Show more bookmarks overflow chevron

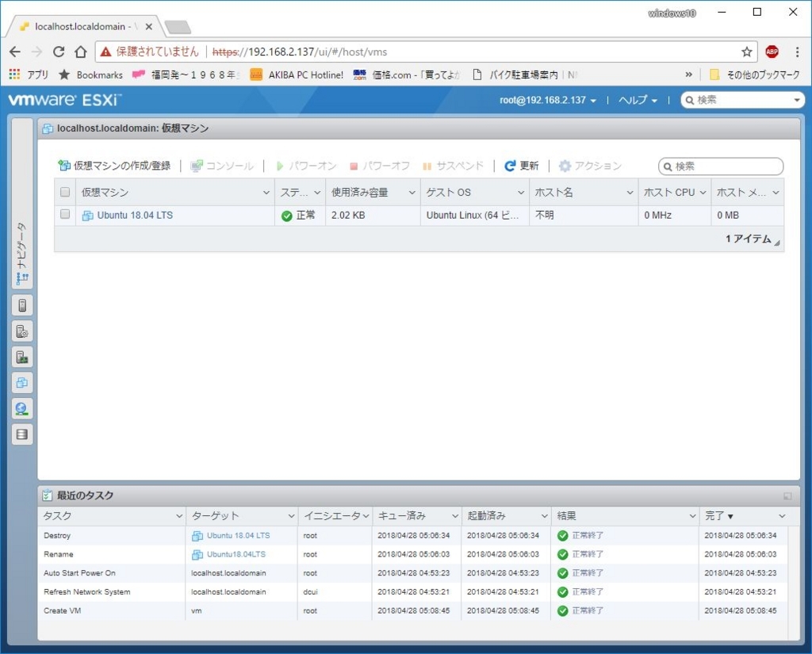pos(688,75)
